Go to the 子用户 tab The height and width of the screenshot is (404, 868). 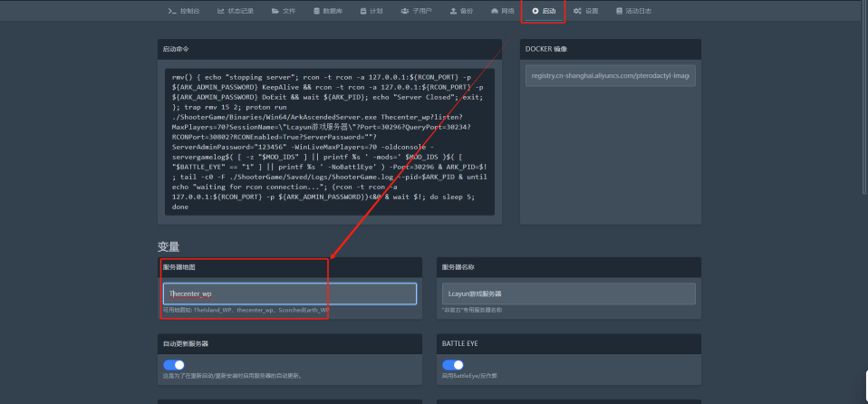click(417, 11)
